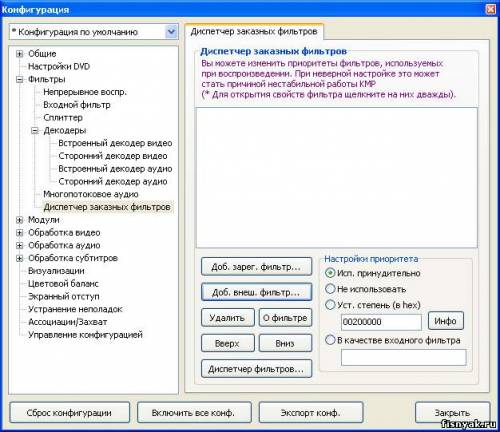This screenshot has height=432, width=500.
Task: Select 'Исп. принудительно' radio button
Action: pos(330,273)
